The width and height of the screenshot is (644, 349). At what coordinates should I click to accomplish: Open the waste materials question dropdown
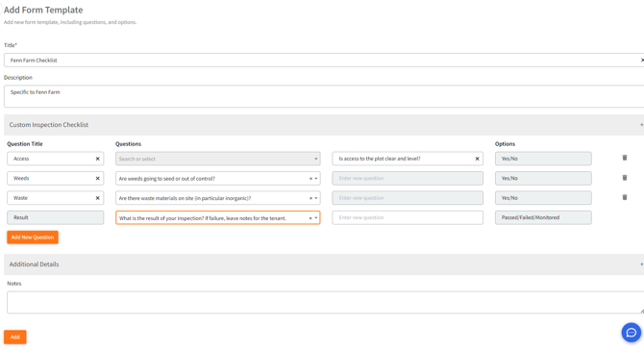(x=316, y=198)
